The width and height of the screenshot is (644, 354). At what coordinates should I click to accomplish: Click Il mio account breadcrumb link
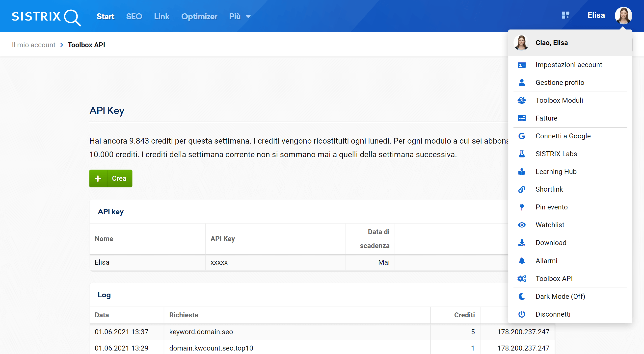coord(33,45)
